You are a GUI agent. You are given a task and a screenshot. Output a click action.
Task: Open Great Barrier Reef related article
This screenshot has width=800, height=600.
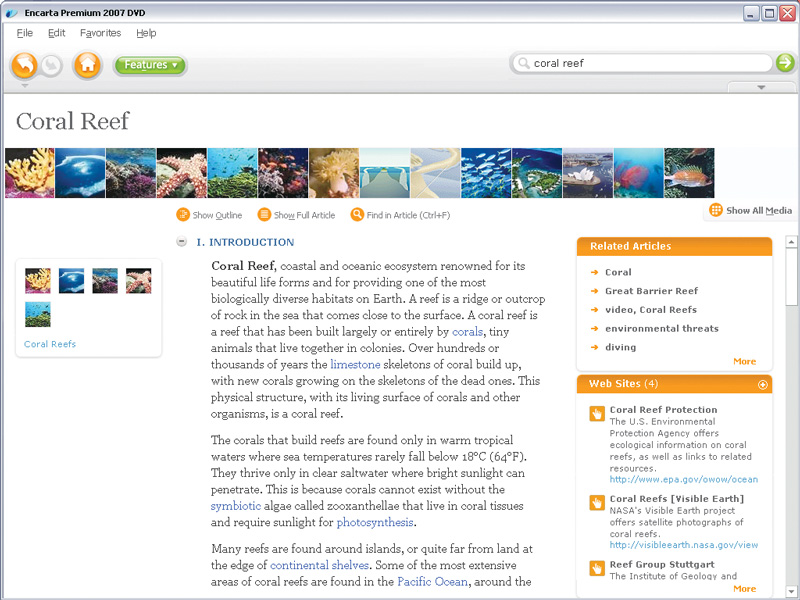(x=651, y=291)
